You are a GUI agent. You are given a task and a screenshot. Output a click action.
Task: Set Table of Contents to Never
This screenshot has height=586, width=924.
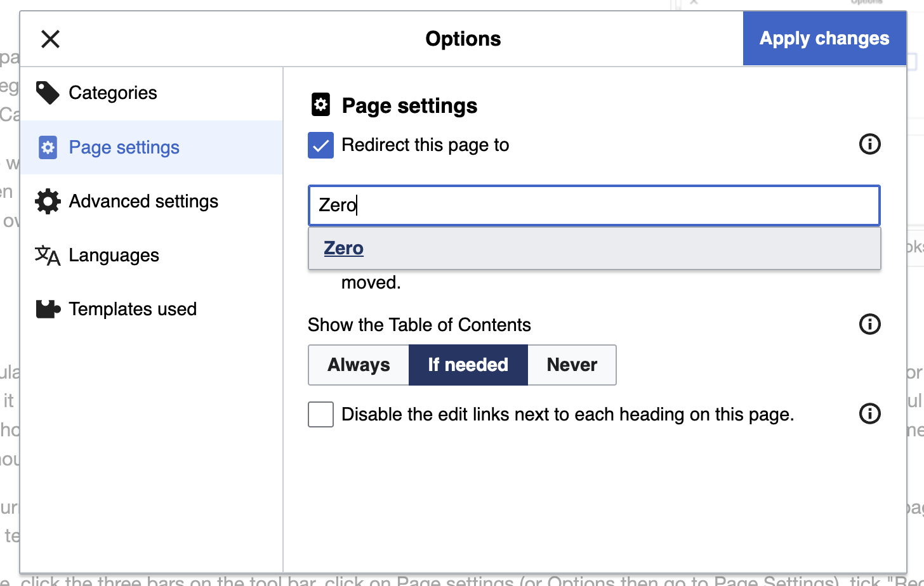coord(572,365)
